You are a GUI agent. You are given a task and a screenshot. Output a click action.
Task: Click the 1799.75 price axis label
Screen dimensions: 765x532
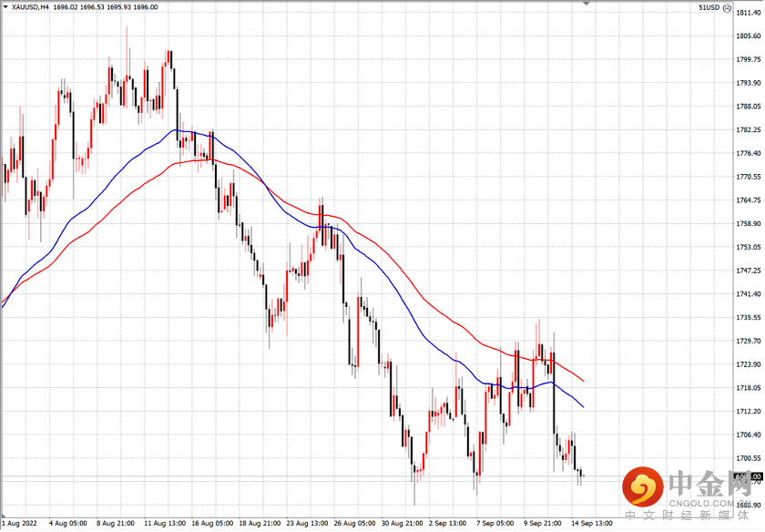click(x=748, y=59)
